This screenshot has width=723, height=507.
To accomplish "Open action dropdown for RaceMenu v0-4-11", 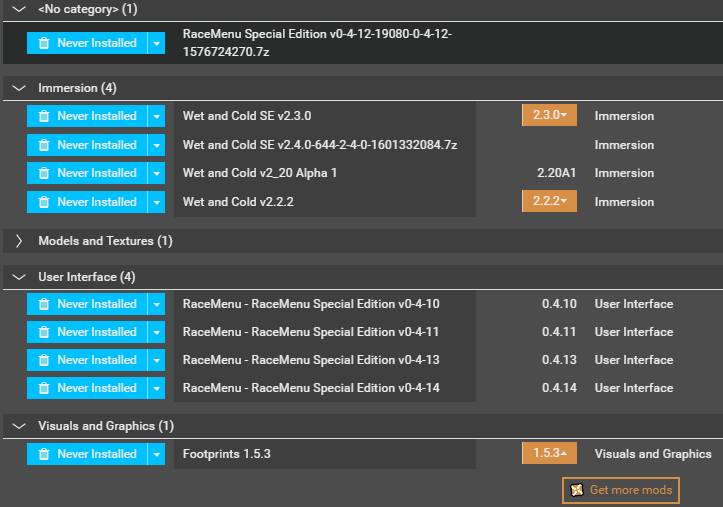I will coord(156,332).
